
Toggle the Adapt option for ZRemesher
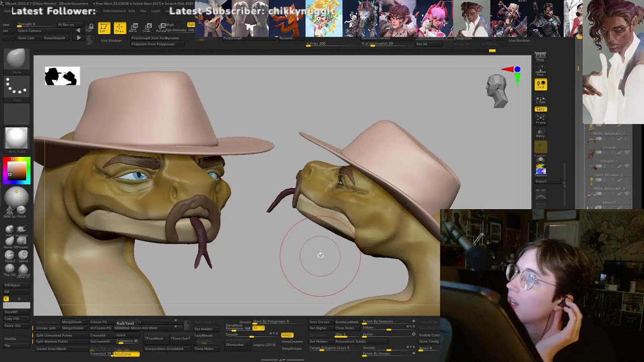coord(287,335)
